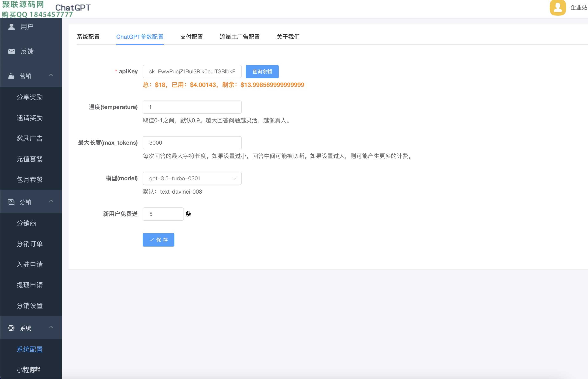
Task: Click the user avatar icon in header
Action: click(558, 8)
